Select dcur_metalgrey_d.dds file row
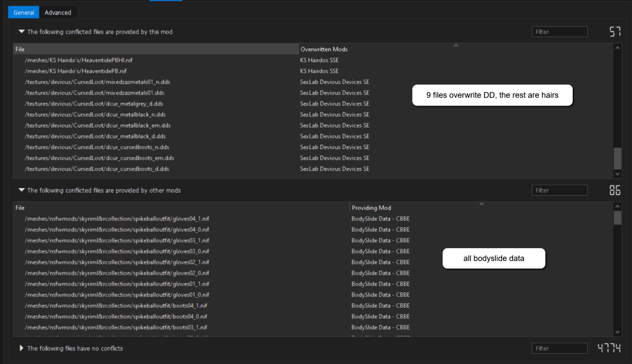 [x=313, y=103]
